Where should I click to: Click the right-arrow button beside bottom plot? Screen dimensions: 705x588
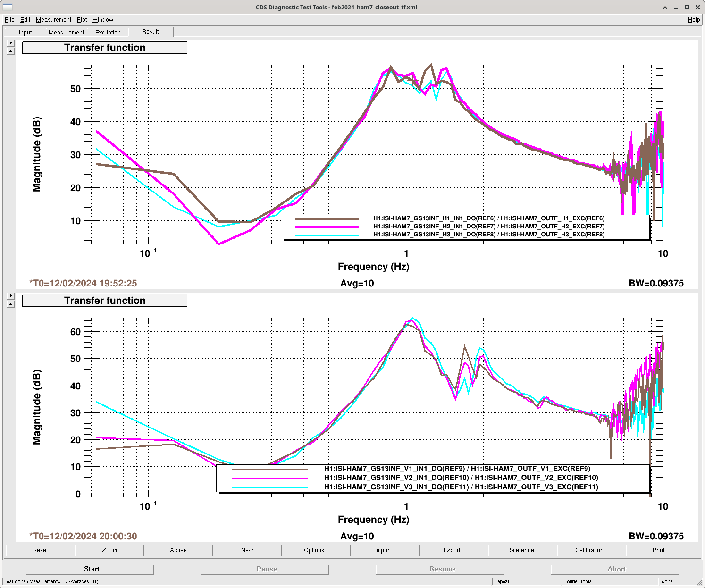pyautogui.click(x=11, y=296)
